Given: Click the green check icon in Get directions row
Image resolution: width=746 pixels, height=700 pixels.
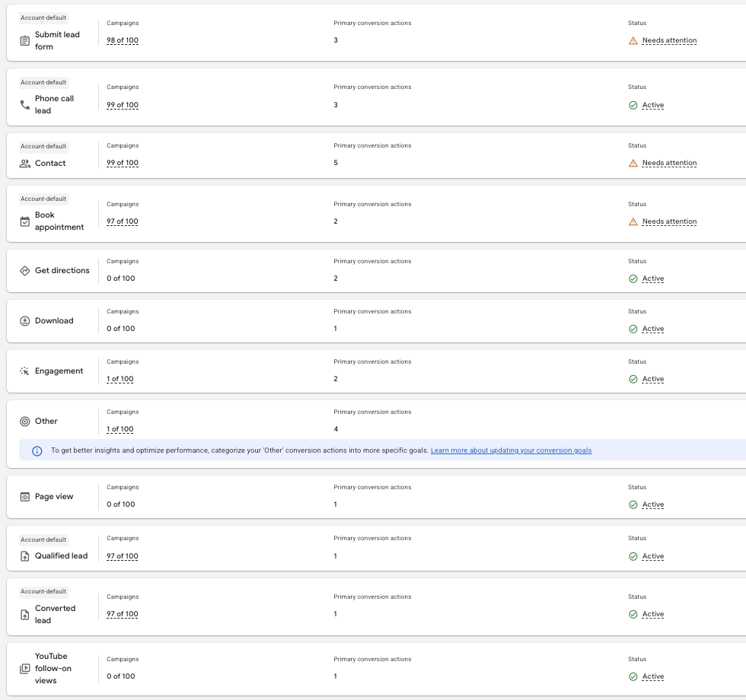Looking at the screenshot, I should 633,278.
